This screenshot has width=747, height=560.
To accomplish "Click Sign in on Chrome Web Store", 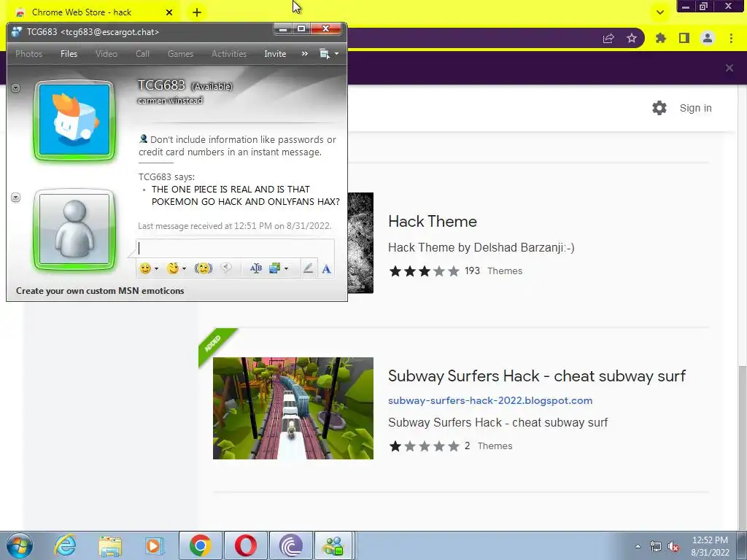I will click(x=695, y=108).
